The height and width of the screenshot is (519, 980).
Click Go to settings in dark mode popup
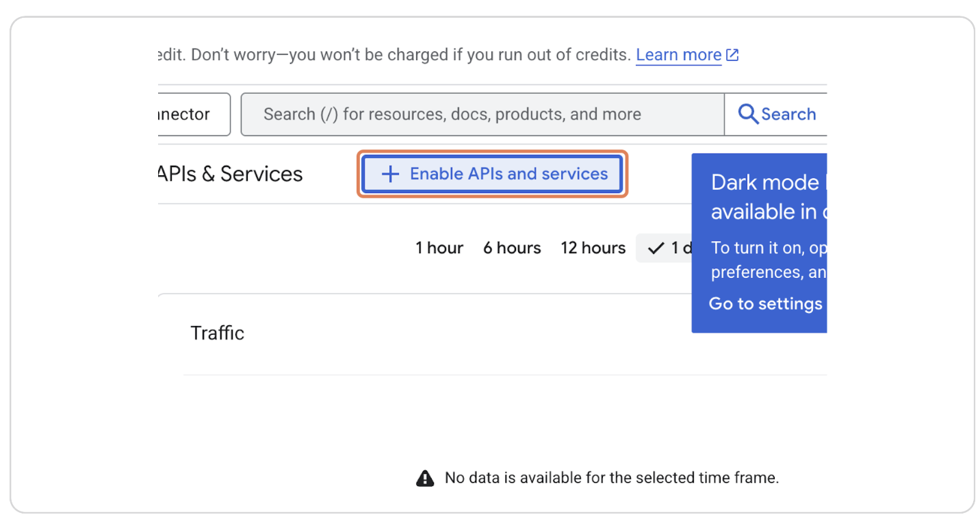click(x=765, y=303)
